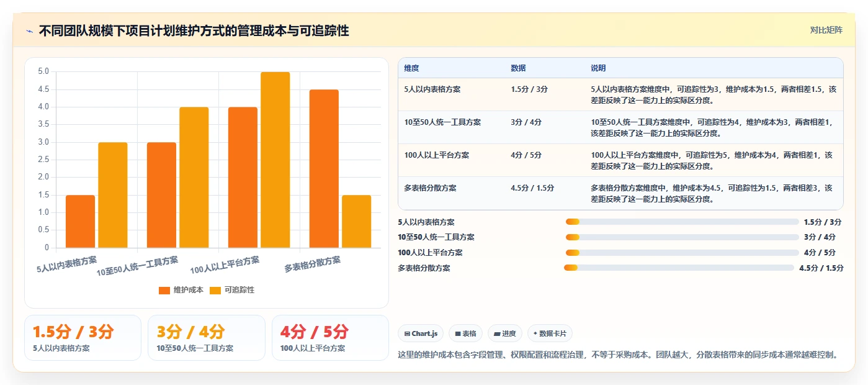Image resolution: width=868 pixels, height=385 pixels.
Task: Click the progress bar for 5人以内表格方案
Action: coord(682,222)
